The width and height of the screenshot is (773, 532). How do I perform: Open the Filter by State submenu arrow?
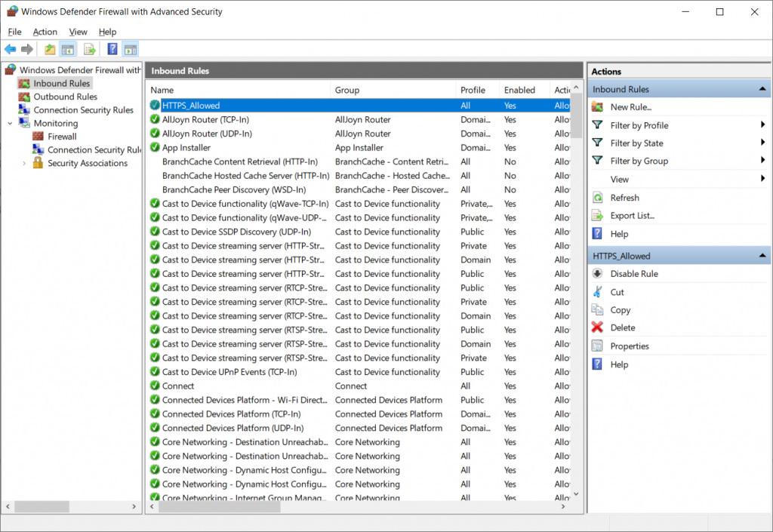point(762,143)
